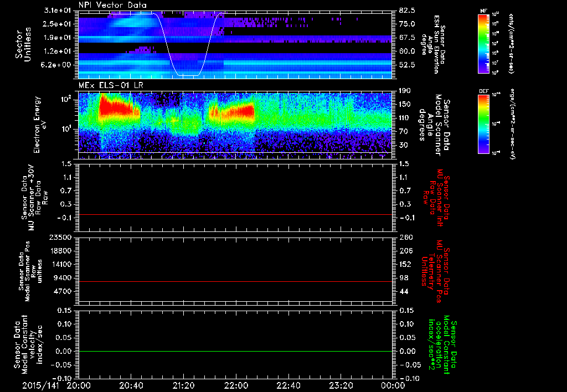Click the 'Model Scanner Pos Raw unitless' label
Screen dimensions: 567x392
pos(30,271)
